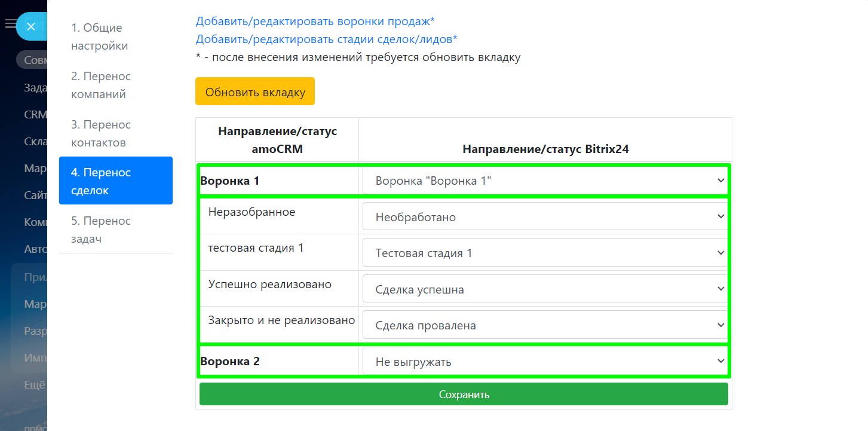
Task: Go to step 2 Перенос компаний
Action: tap(115, 85)
